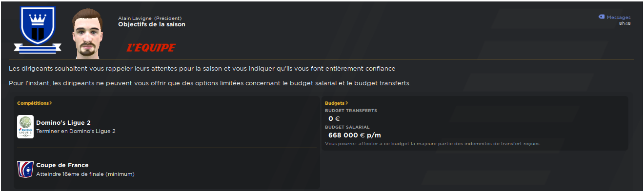Click the 668 000 € p/m salary value
The height and width of the screenshot is (192, 644).
pos(354,135)
